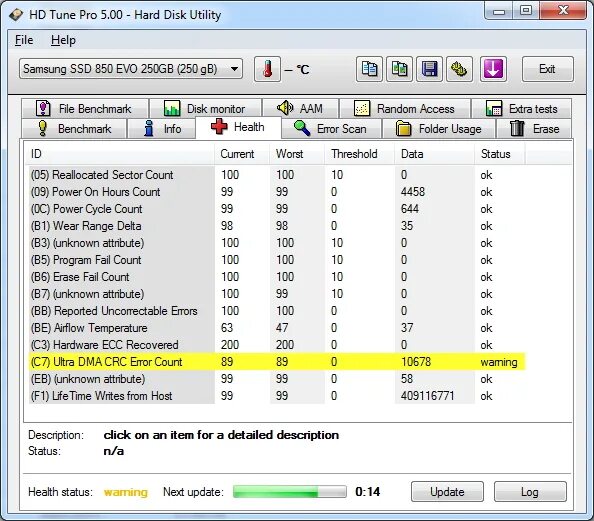The height and width of the screenshot is (521, 594).
Task: Open the AAM tab
Action: pyautogui.click(x=300, y=108)
